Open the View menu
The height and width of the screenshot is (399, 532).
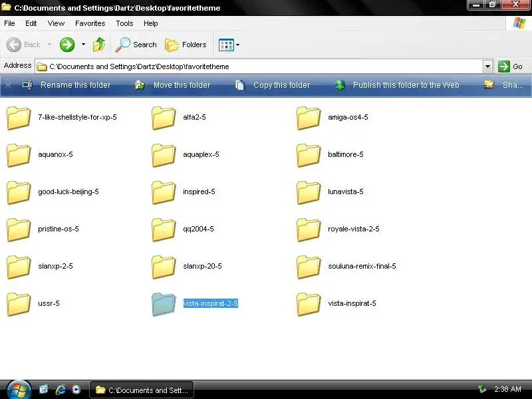tap(56, 23)
